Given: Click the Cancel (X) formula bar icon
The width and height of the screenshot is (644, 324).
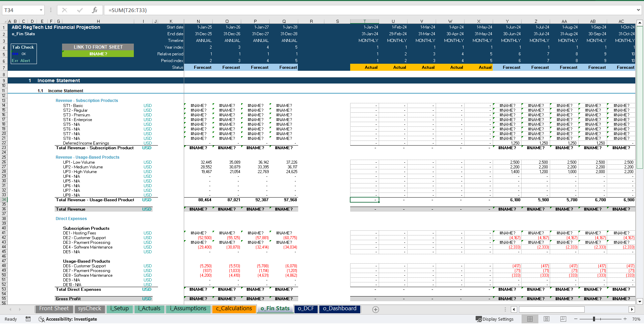Looking at the screenshot, I should 64,10.
